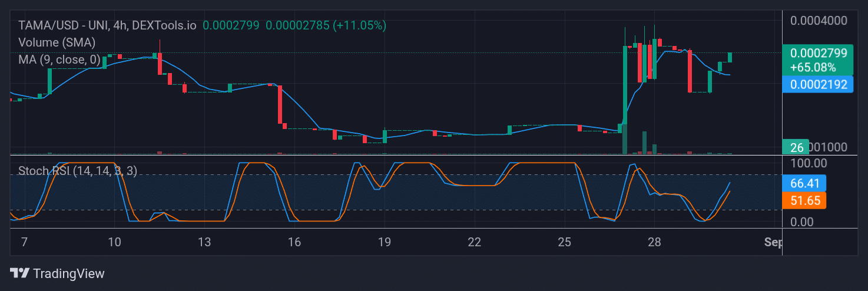Click the last green candle on the chart

tap(730, 57)
